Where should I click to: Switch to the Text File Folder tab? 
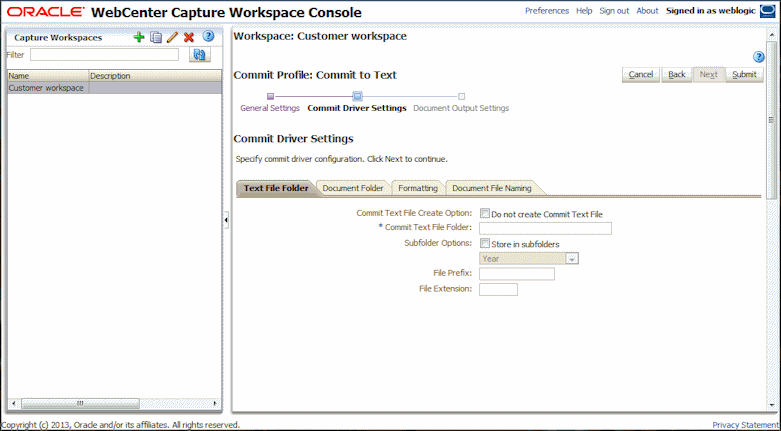tap(276, 188)
